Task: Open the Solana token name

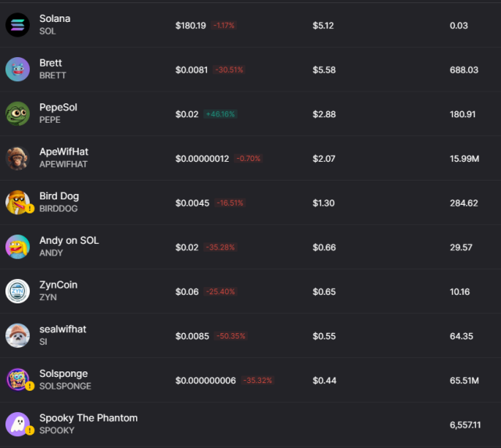Action: [55, 19]
